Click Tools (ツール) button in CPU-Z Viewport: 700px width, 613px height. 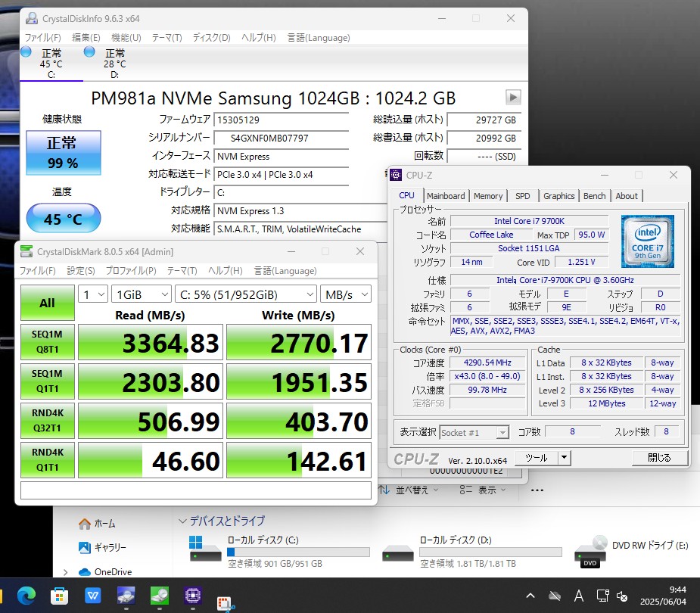[537, 457]
